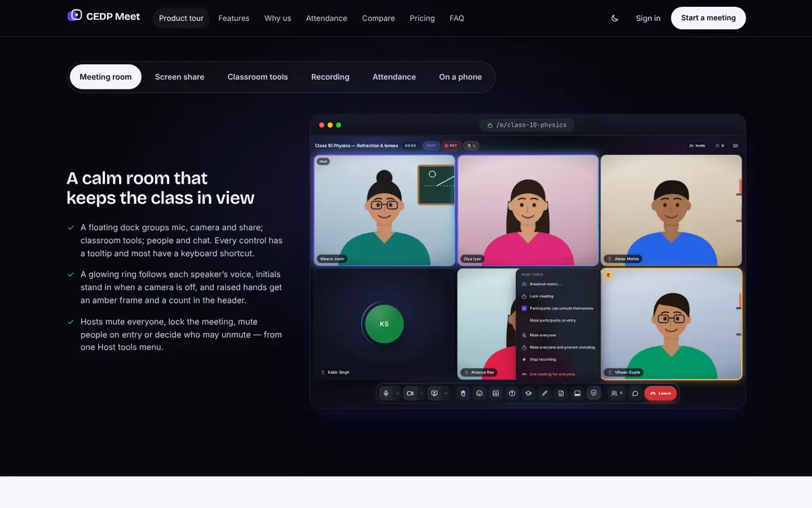812x508 pixels.
Task: Open Compare navigation link
Action: click(x=378, y=18)
